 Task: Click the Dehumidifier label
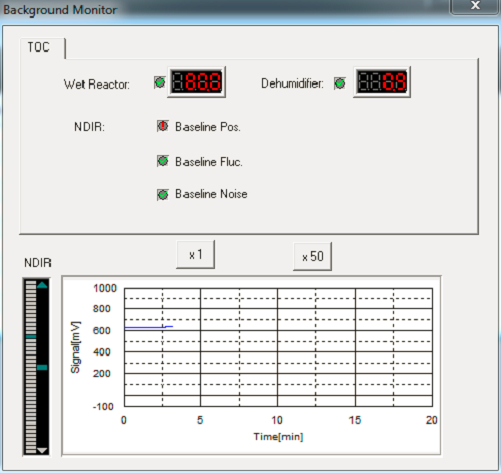292,83
